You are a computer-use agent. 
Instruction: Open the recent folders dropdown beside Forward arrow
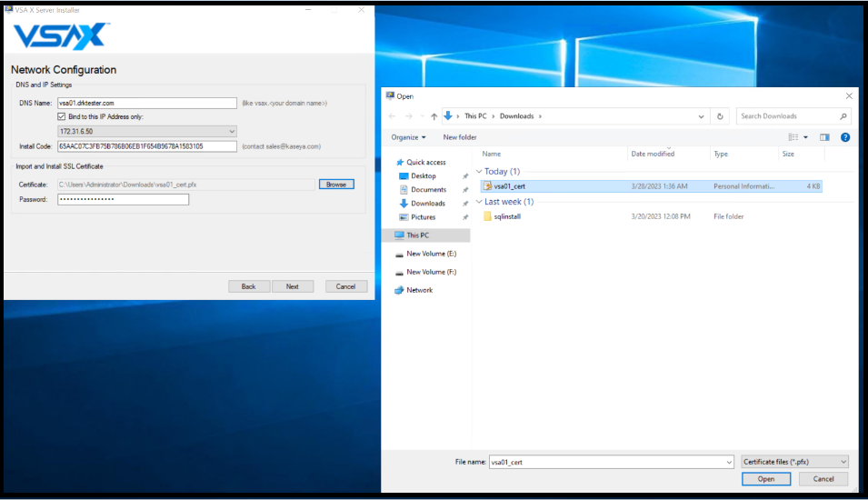[x=423, y=116]
